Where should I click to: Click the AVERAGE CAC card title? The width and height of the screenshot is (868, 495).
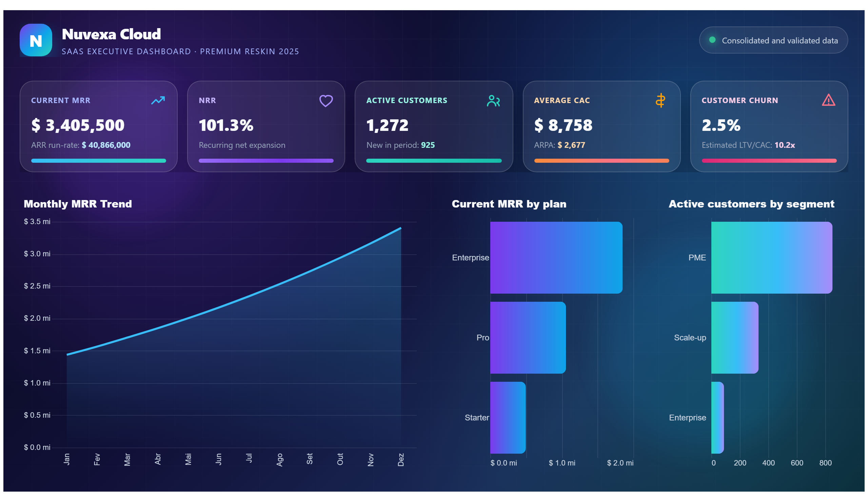point(561,100)
